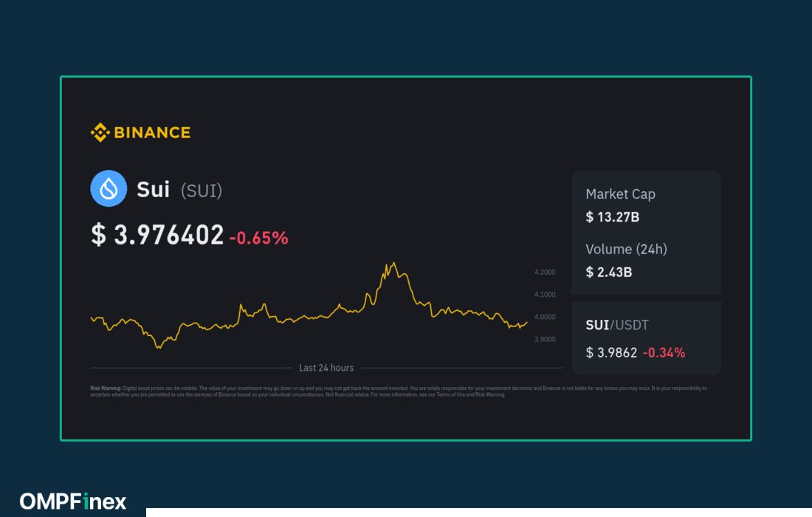Click the (SUI) ticker symbol
This screenshot has height=517, width=812.
pos(202,191)
